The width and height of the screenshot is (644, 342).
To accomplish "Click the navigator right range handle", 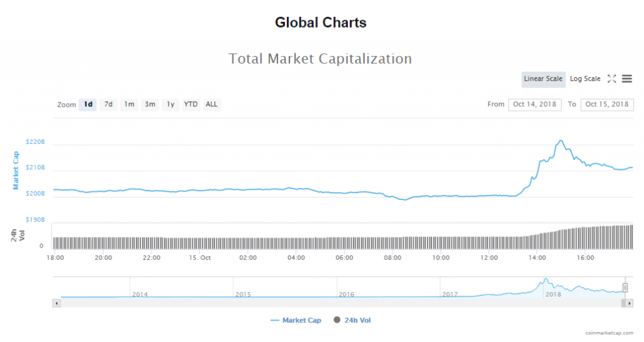I will (625, 287).
